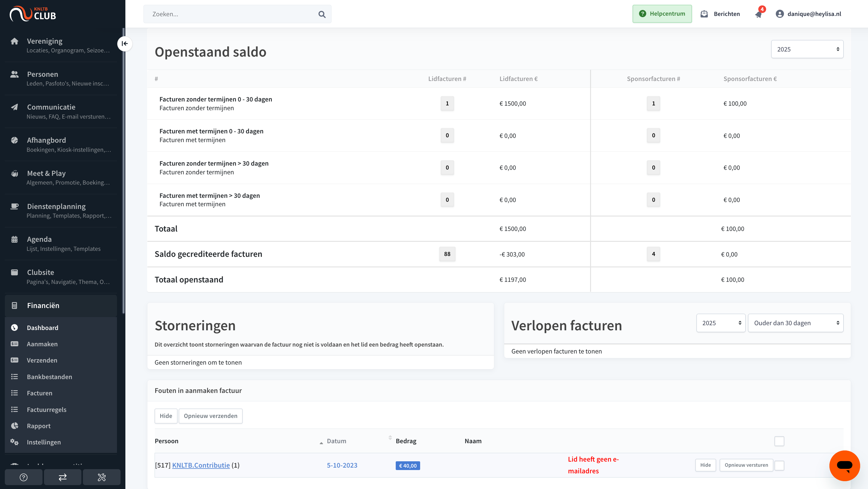
Task: Open the notifications bell
Action: pyautogui.click(x=758, y=14)
